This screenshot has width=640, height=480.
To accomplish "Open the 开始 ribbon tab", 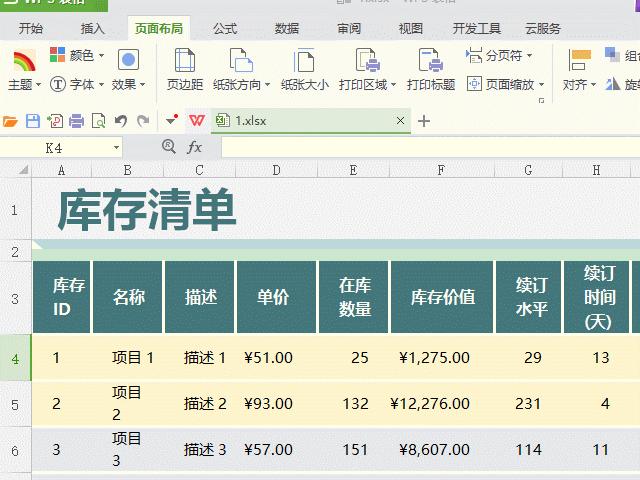I will 31,29.
